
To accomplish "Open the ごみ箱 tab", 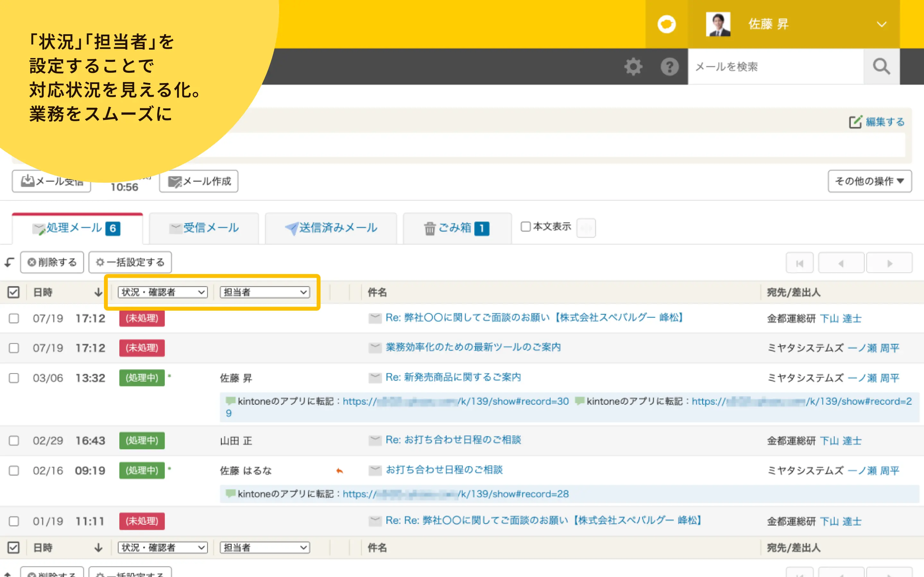I will (x=456, y=228).
